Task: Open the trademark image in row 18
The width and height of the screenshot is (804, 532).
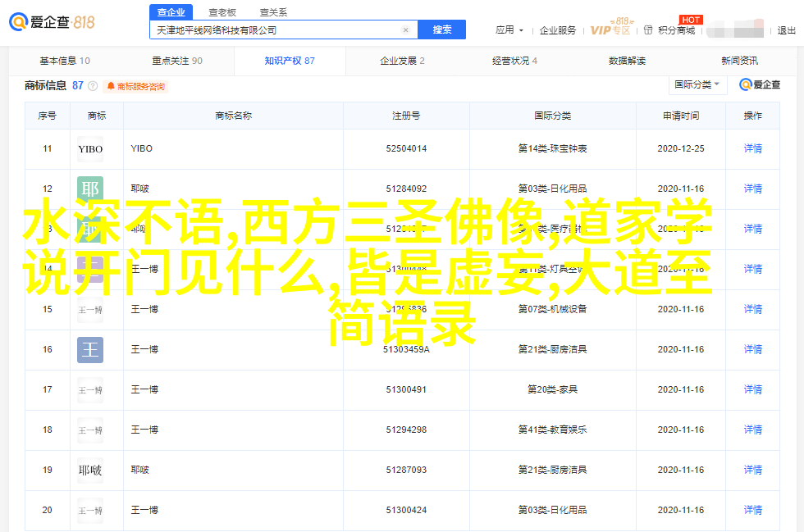Action: click(x=90, y=430)
